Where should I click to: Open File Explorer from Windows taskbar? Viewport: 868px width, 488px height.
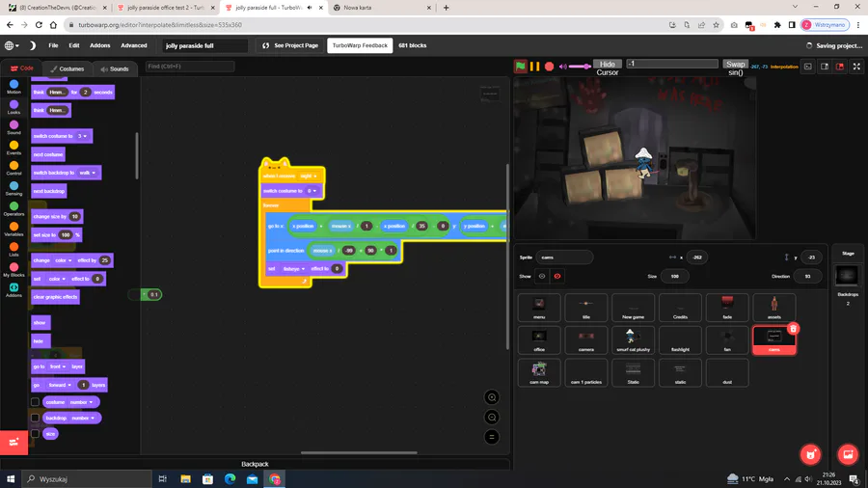[185, 478]
